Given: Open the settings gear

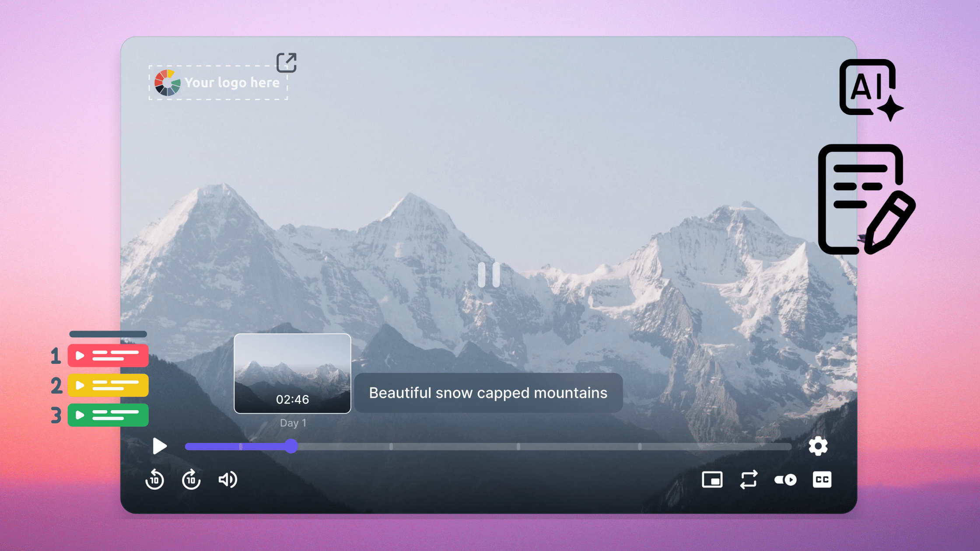Looking at the screenshot, I should pos(818,446).
